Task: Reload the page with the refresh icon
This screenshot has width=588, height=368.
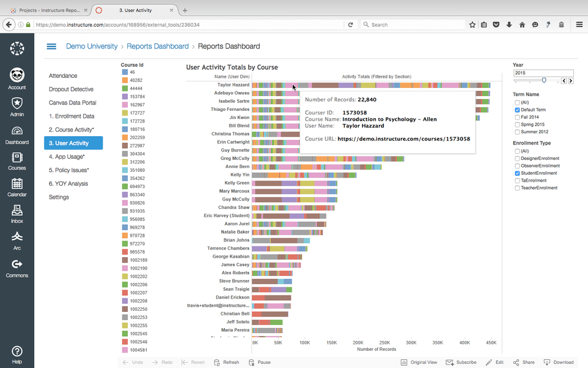Action: (350, 24)
